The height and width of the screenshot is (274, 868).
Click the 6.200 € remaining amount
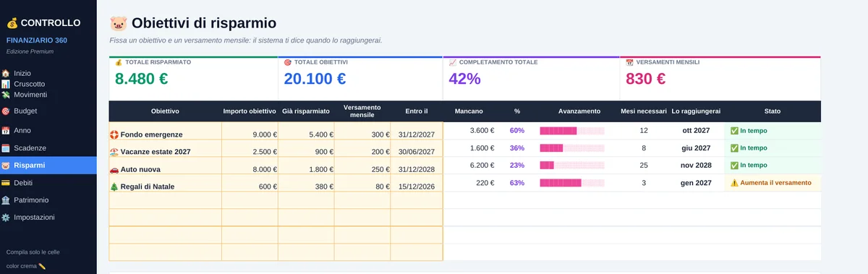(482, 166)
